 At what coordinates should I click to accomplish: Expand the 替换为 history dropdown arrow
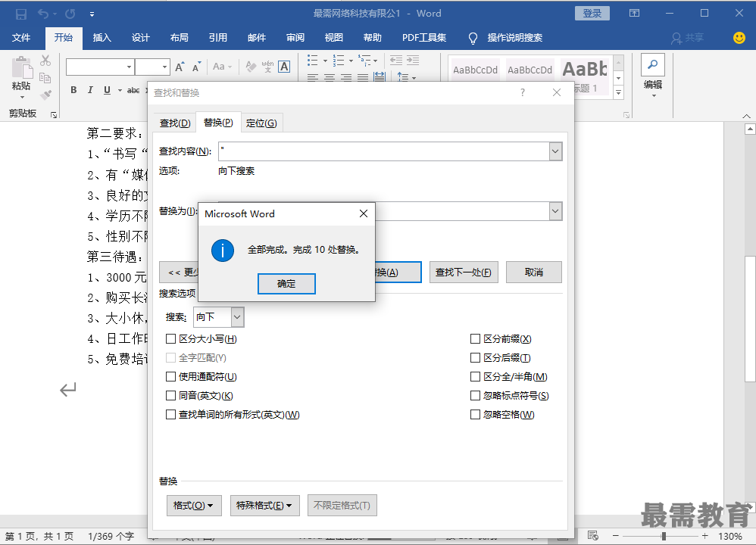coord(555,211)
